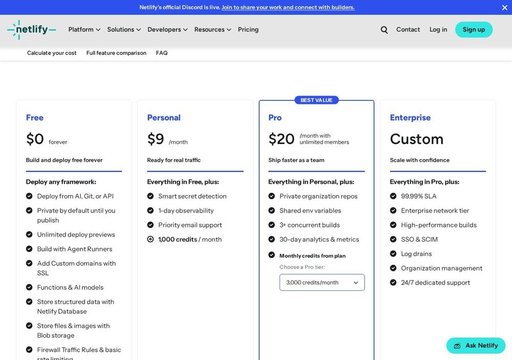Click the Enterprise plan heading
The height and width of the screenshot is (360, 512).
(410, 118)
